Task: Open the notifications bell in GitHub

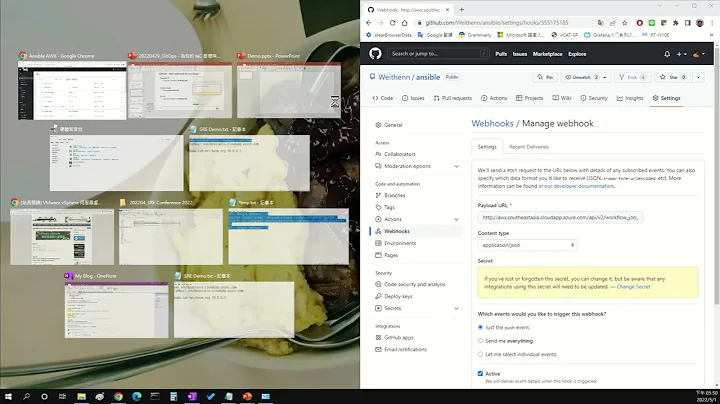Action: pyautogui.click(x=667, y=54)
